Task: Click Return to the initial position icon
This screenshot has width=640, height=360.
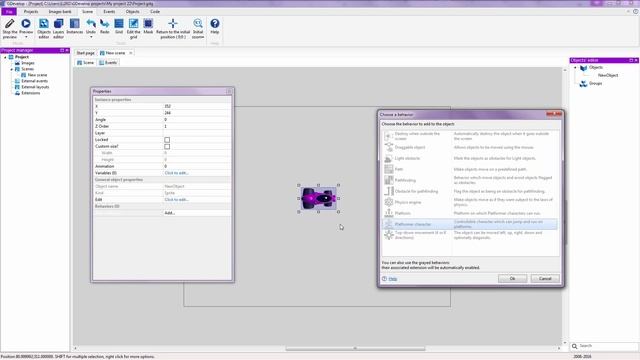Action: [x=173, y=24]
